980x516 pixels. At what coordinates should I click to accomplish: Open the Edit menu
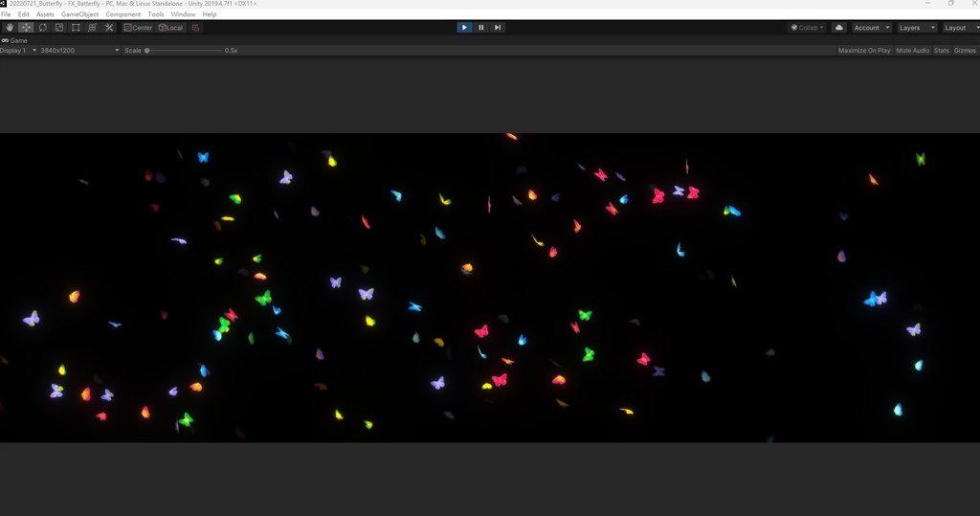click(x=24, y=14)
